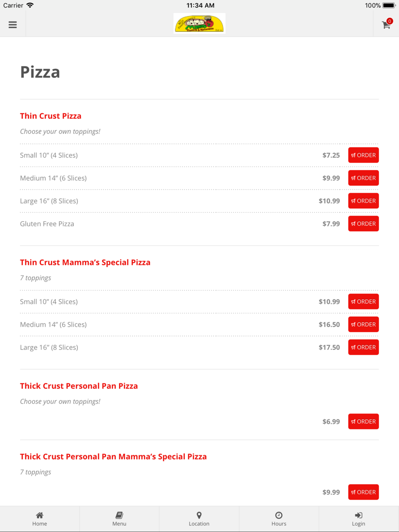Open the hamburger menu icon

13,25
